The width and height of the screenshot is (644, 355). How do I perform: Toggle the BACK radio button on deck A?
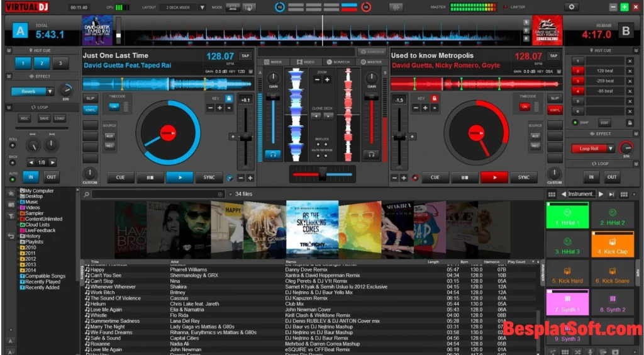13,162
